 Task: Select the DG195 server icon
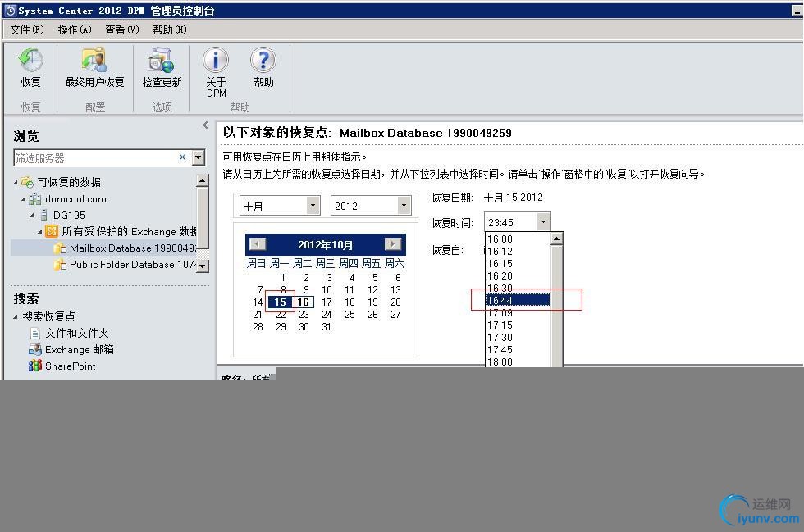43,215
